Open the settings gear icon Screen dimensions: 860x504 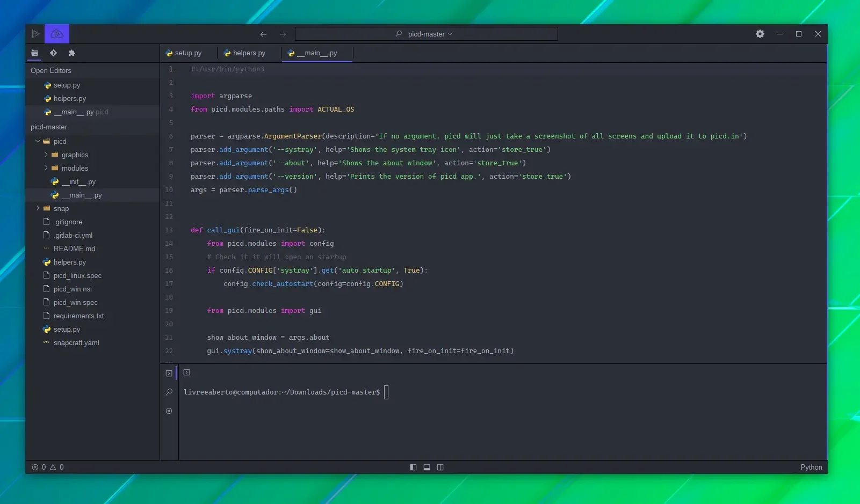tap(760, 34)
